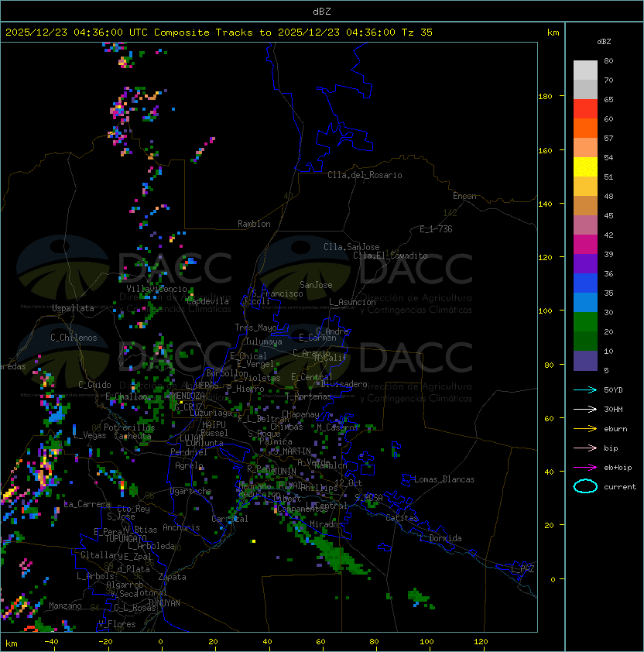Viewport: 644px width, 652px height.
Task: Click the 'dBZ' title at top center
Action: pos(322,12)
